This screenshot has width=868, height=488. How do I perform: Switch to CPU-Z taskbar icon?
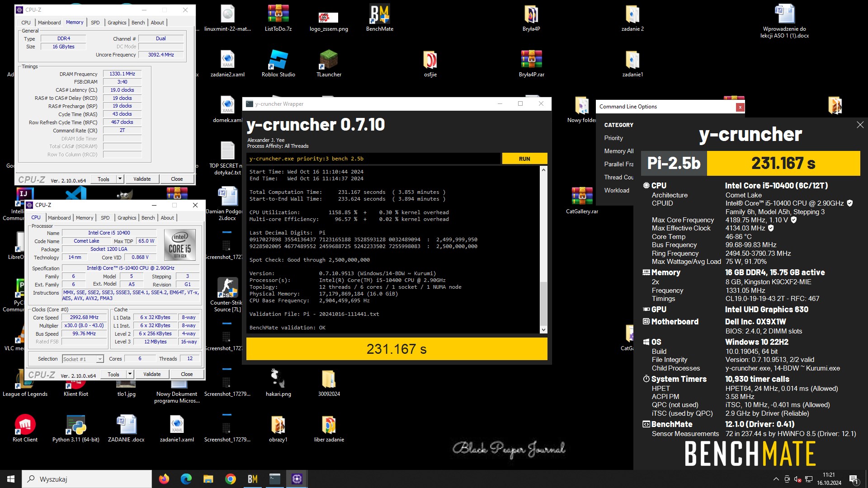[x=297, y=479]
